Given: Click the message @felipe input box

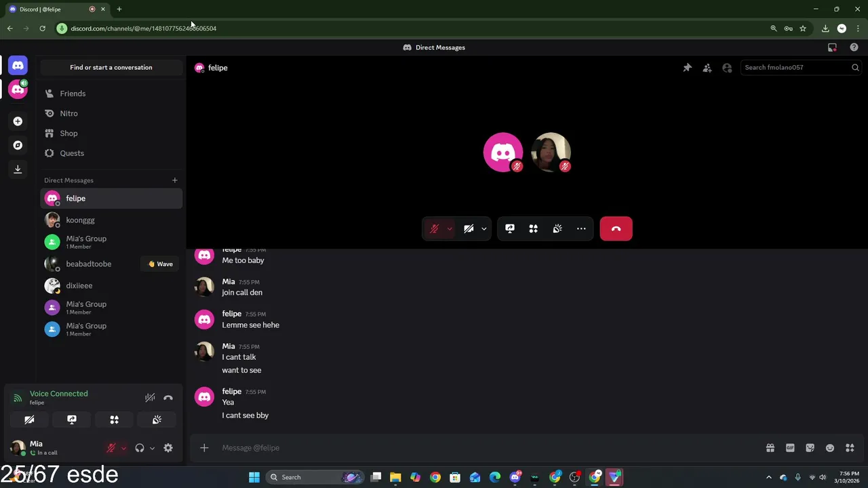Looking at the screenshot, I should [488, 448].
